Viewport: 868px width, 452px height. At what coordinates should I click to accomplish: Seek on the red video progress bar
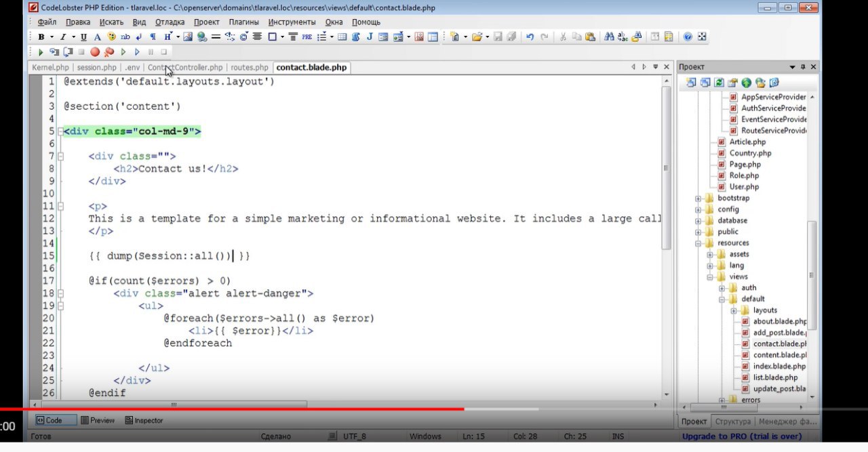(232, 409)
